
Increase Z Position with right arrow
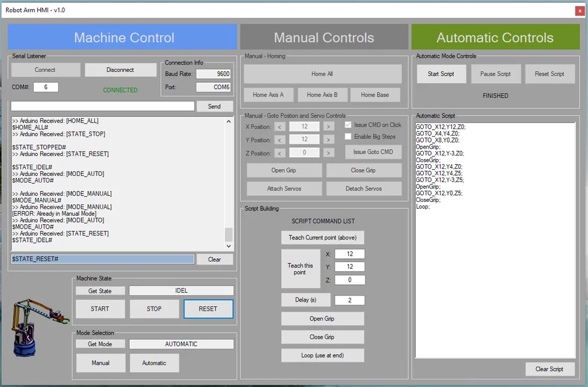click(x=328, y=153)
